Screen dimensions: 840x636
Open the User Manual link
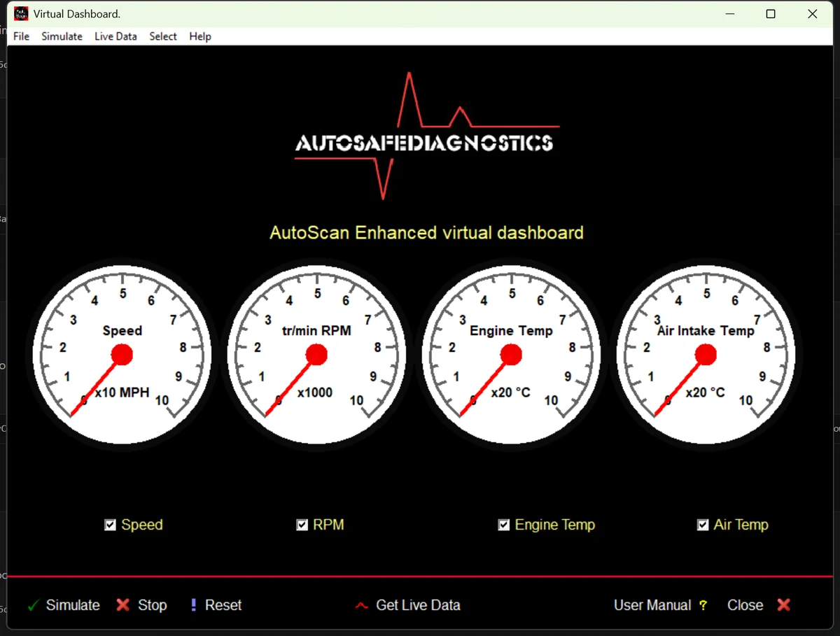(x=652, y=605)
